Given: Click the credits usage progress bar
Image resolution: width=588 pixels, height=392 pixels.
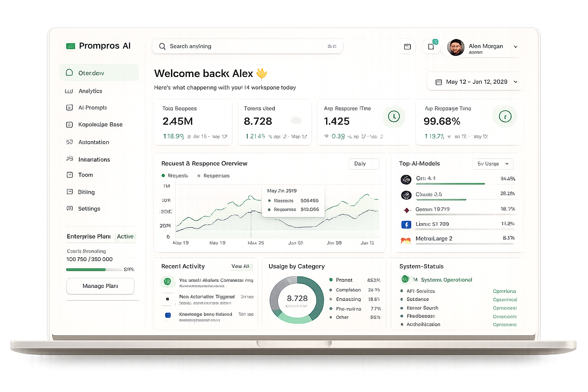Looking at the screenshot, I should point(94,269).
